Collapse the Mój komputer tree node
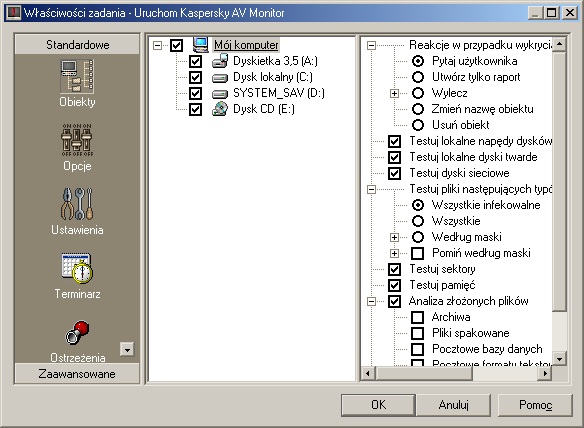Screen dimensions: 584x428 pyautogui.click(x=158, y=45)
